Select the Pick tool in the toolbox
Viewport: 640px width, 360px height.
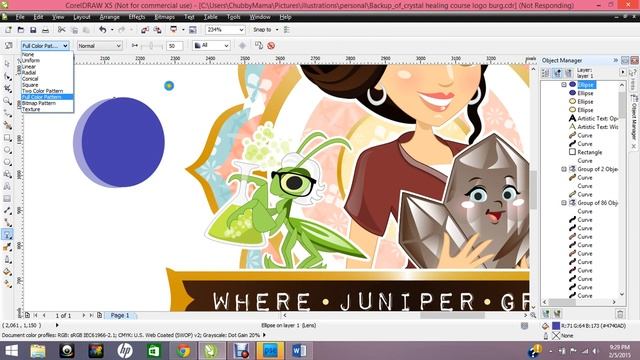pyautogui.click(x=7, y=64)
